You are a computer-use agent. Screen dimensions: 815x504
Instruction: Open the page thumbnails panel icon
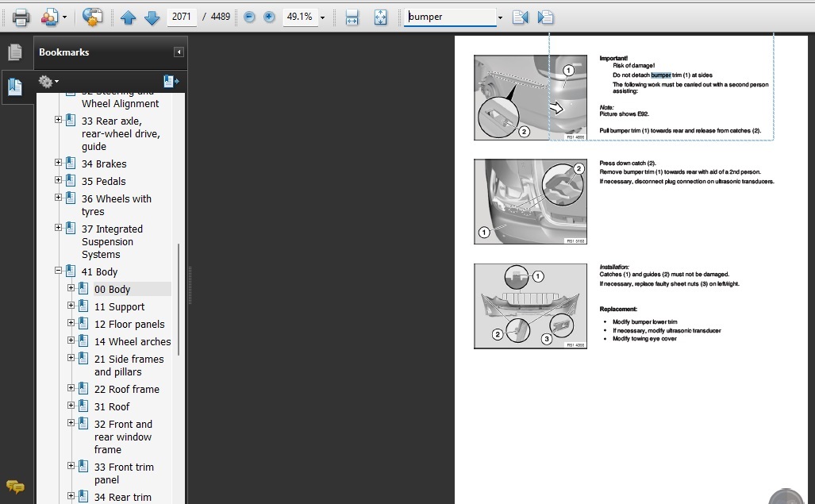(15, 52)
